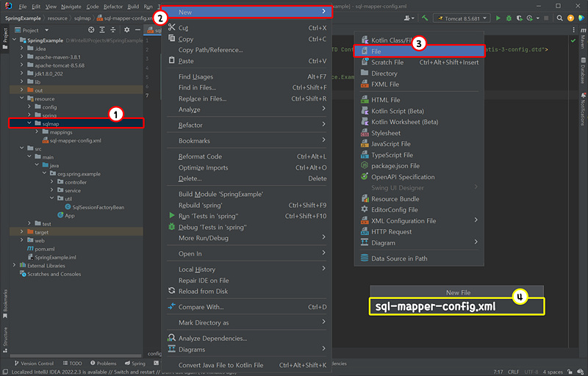Click the New File name input field
Viewport: 588px width, 376px height.
[x=456, y=306]
